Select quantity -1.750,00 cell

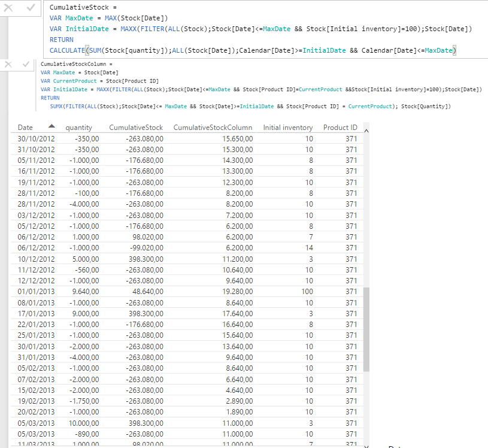coord(84,401)
